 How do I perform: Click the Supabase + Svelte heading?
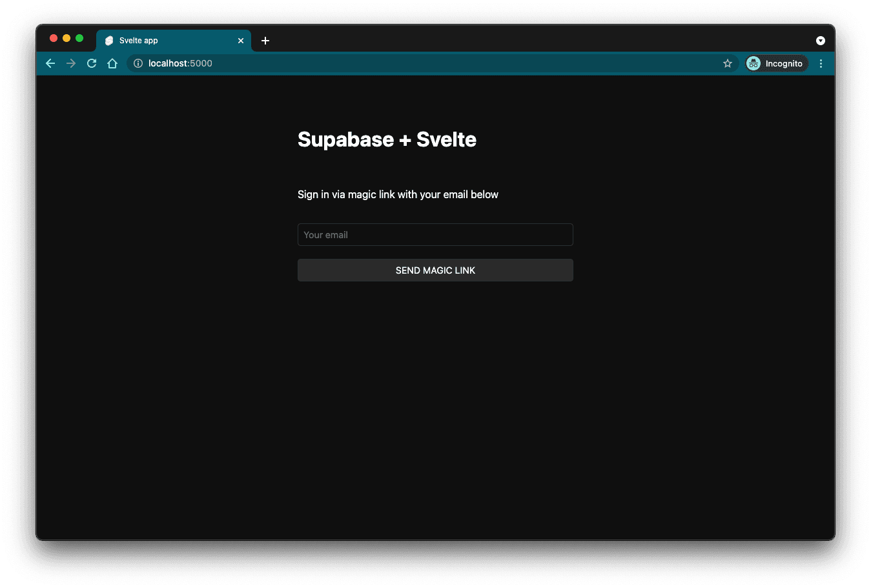click(x=387, y=139)
